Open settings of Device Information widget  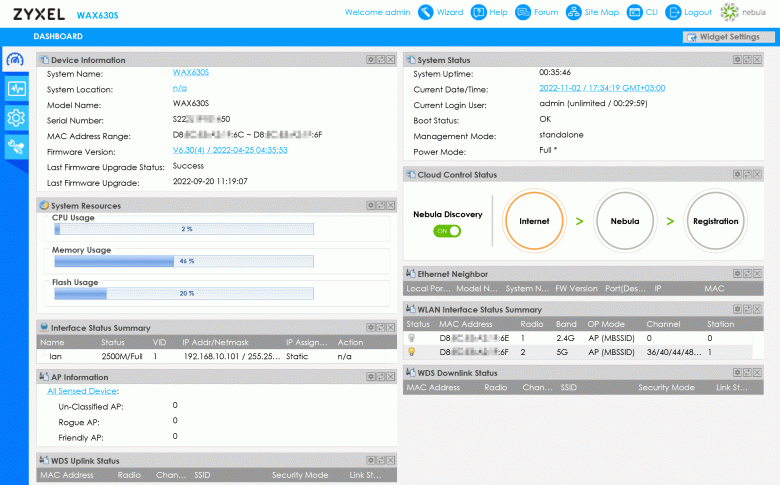pyautogui.click(x=371, y=60)
